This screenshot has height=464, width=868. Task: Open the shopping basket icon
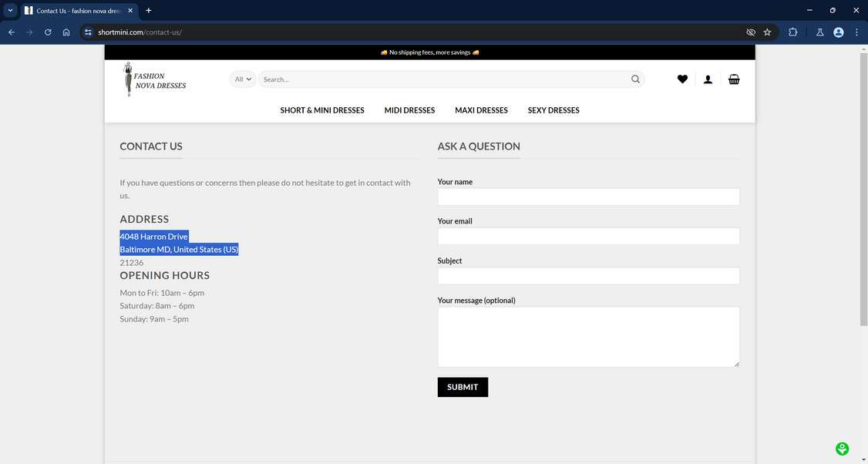(734, 79)
